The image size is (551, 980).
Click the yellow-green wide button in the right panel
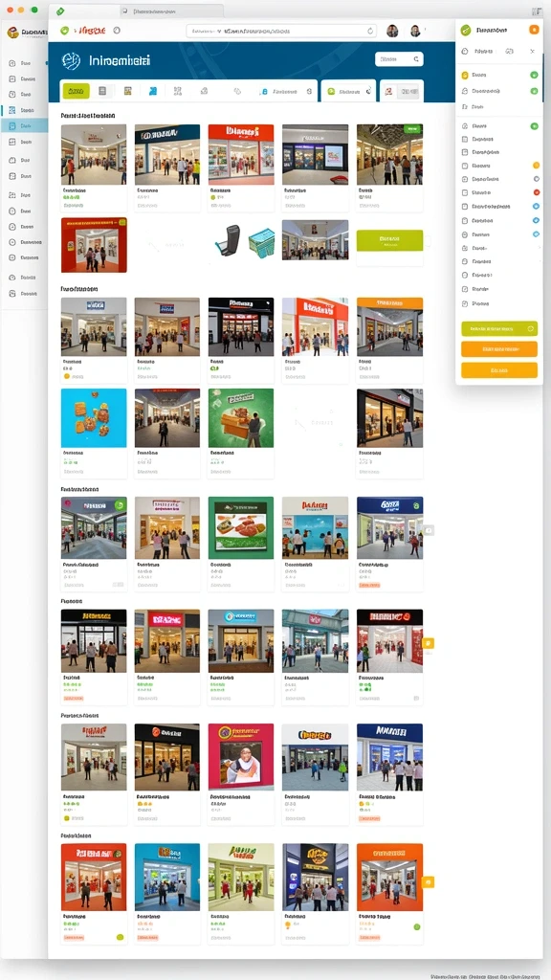click(x=499, y=329)
